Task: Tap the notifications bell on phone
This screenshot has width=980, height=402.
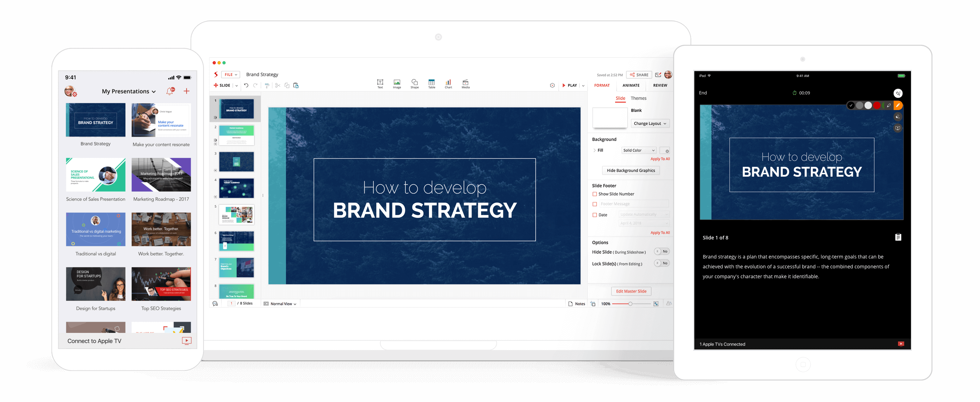Action: 170,91
